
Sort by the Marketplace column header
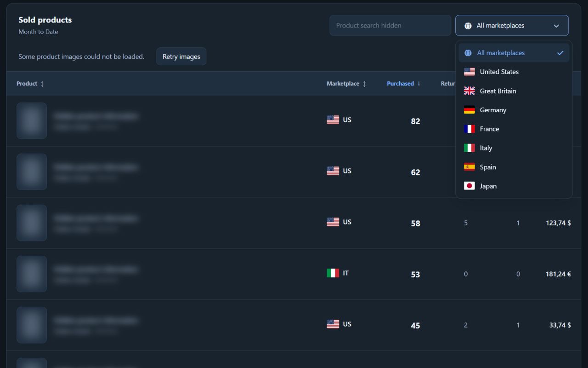click(x=346, y=84)
